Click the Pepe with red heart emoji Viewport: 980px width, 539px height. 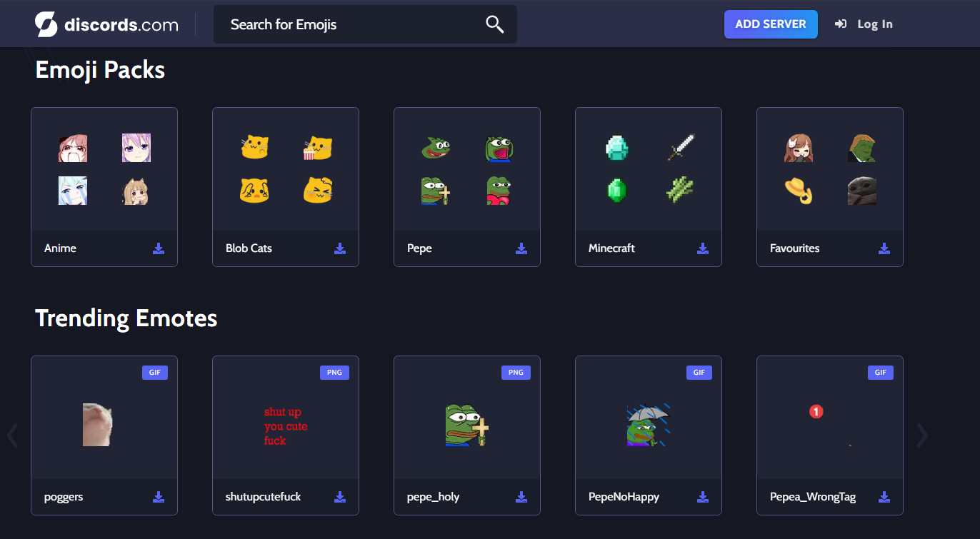tap(499, 191)
